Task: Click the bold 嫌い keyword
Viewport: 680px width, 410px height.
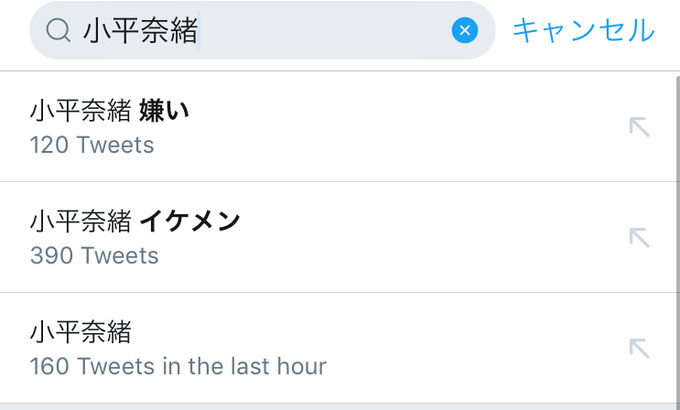Action: [x=164, y=111]
